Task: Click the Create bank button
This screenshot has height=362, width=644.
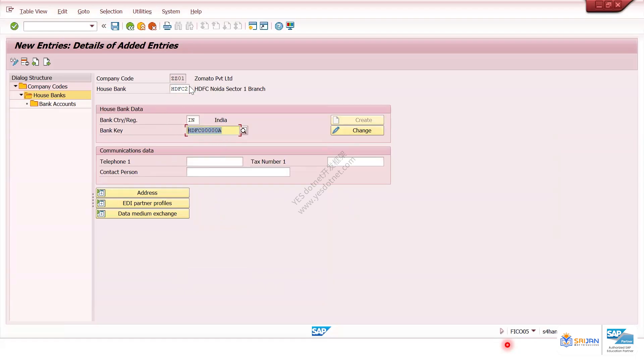Action: point(357,120)
